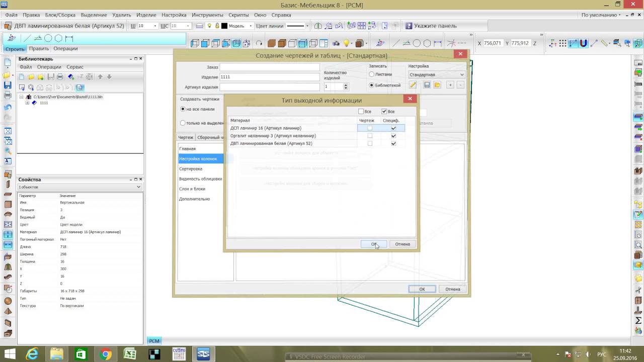Click the new document icon on left sidebar
The width and height of the screenshot is (644, 362).
coord(8,63)
